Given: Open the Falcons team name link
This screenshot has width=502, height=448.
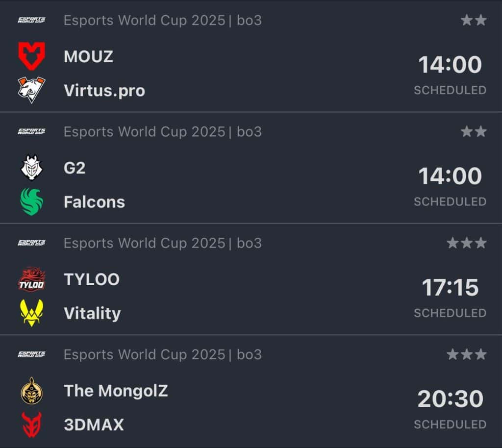Looking at the screenshot, I should pos(94,202).
